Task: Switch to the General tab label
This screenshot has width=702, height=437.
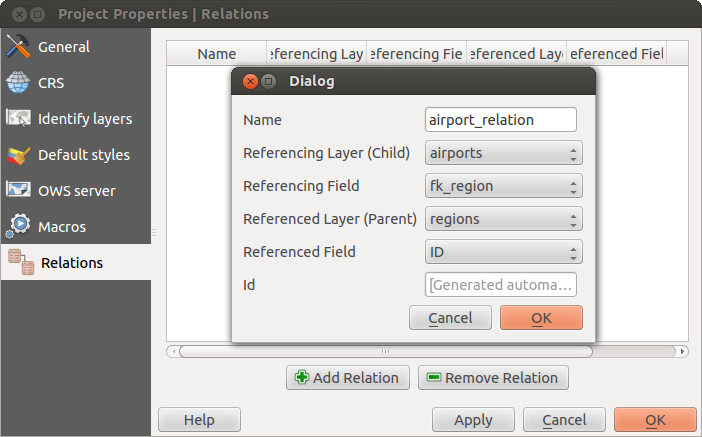Action: click(64, 47)
